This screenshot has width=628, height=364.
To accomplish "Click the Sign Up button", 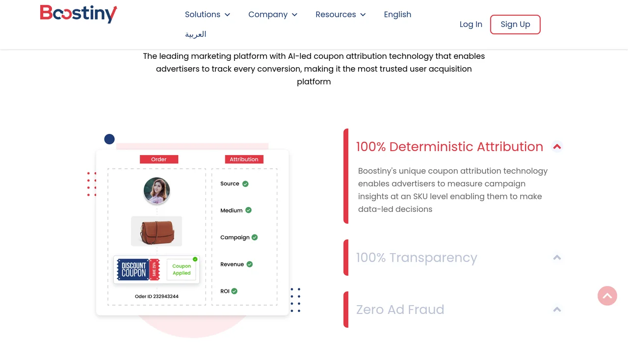I will 515,25.
